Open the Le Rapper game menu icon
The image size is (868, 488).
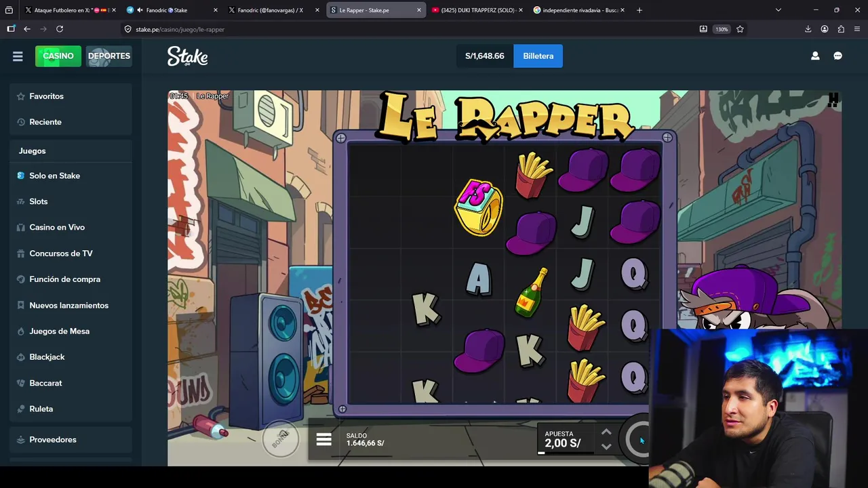tap(323, 439)
